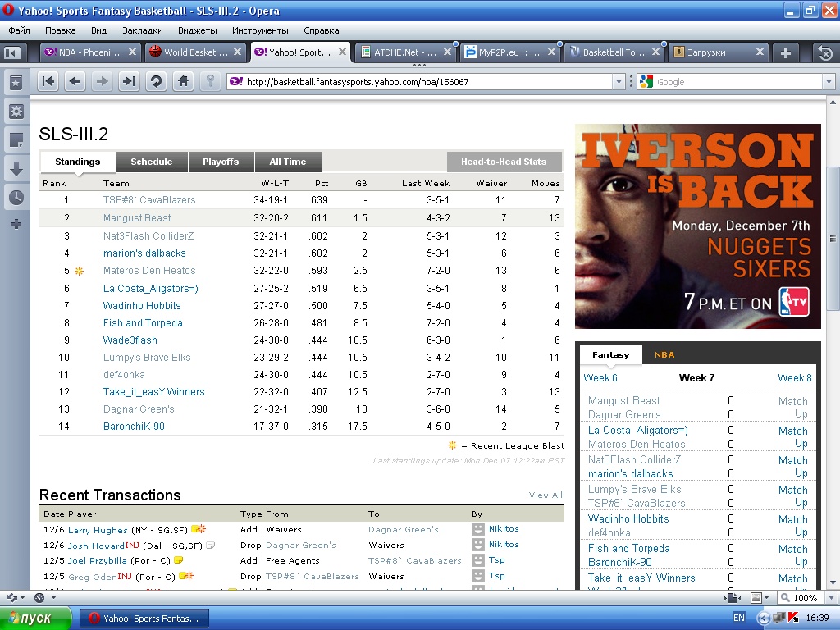Open the closed tabs trash icon
Screen dimensions: 840x630
pyautogui.click(x=825, y=52)
